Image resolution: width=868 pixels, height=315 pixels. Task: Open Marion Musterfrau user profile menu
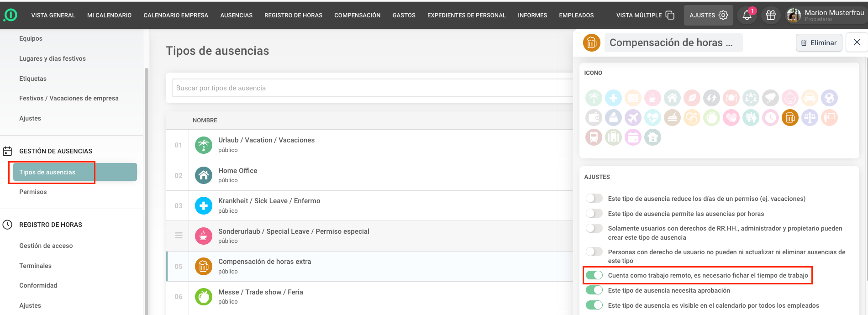pyautogui.click(x=826, y=16)
